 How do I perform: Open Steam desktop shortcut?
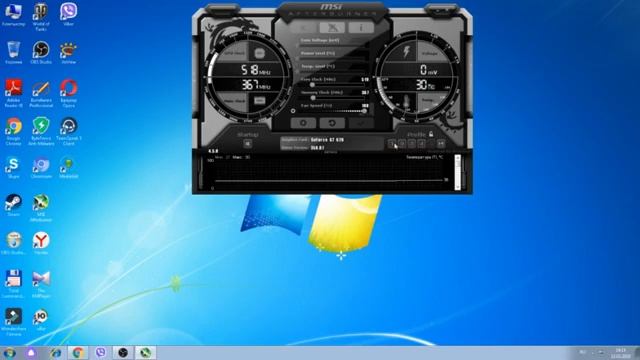click(x=13, y=205)
